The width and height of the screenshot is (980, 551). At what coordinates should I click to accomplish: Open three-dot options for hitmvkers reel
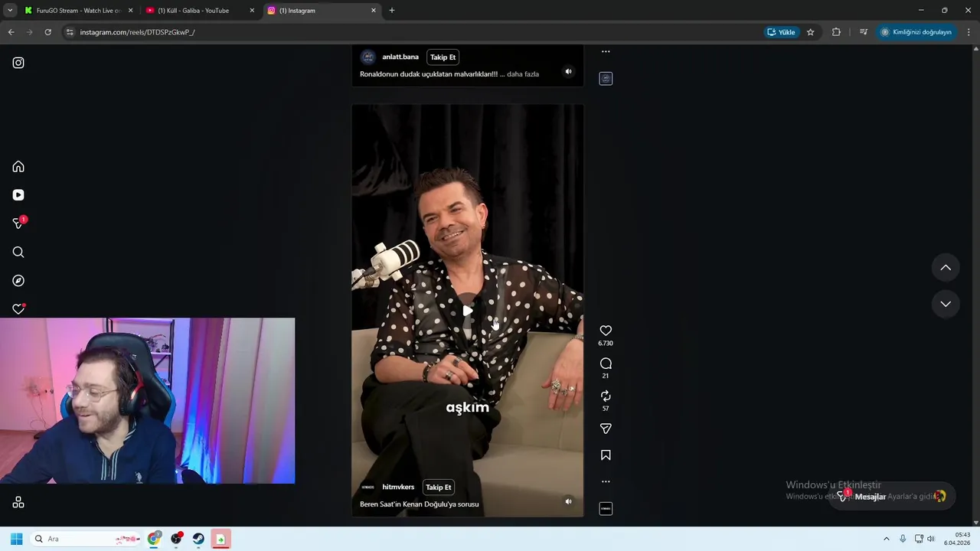pos(606,481)
